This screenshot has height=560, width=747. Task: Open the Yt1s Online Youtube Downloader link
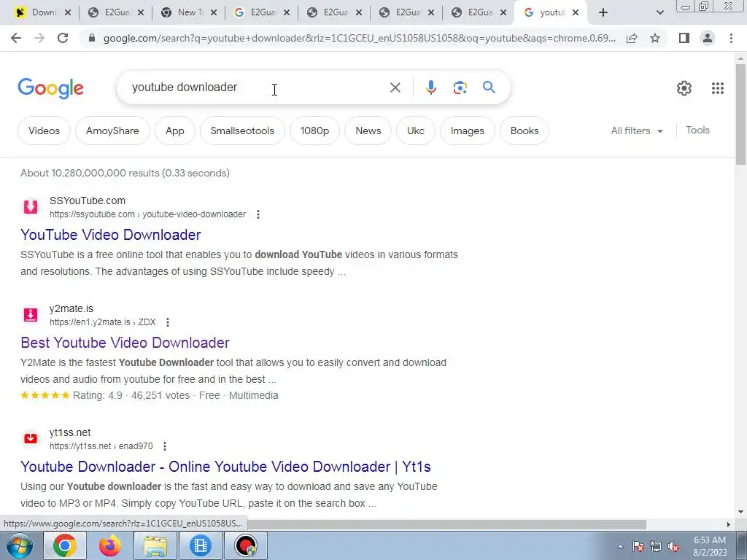(225, 467)
